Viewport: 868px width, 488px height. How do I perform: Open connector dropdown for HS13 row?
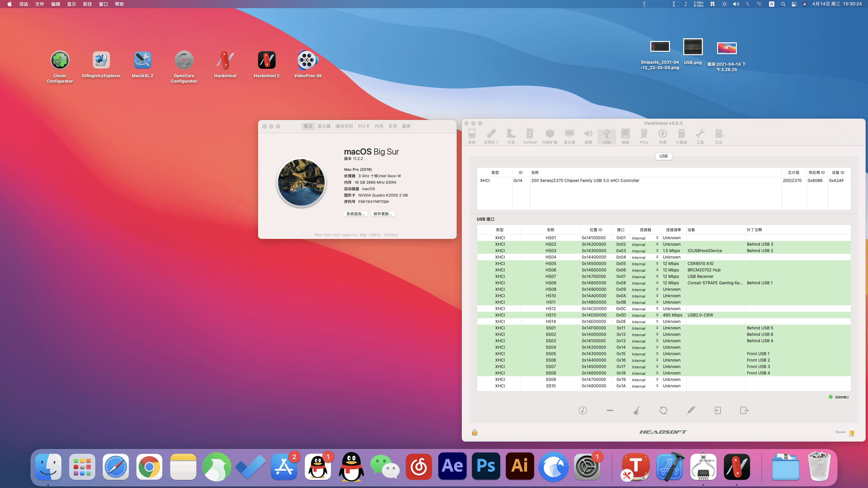(x=645, y=315)
